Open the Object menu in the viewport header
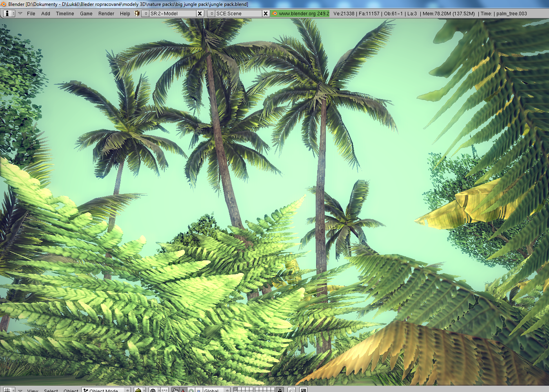 coord(71,390)
